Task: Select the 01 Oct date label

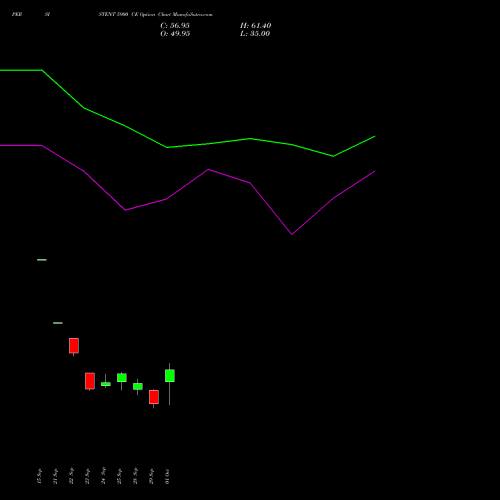Action: (167, 476)
